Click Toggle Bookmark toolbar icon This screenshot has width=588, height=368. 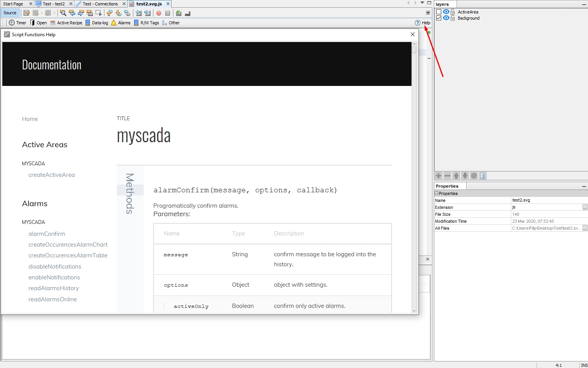[127, 13]
